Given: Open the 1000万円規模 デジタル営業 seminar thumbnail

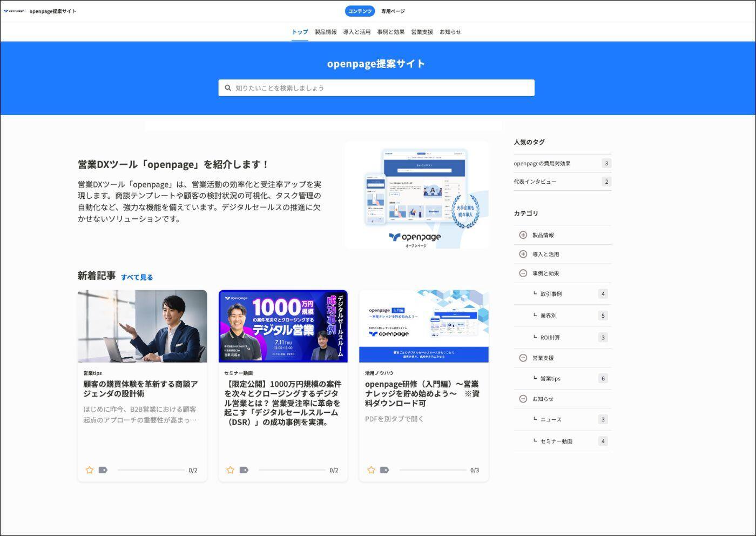Looking at the screenshot, I should 283,326.
